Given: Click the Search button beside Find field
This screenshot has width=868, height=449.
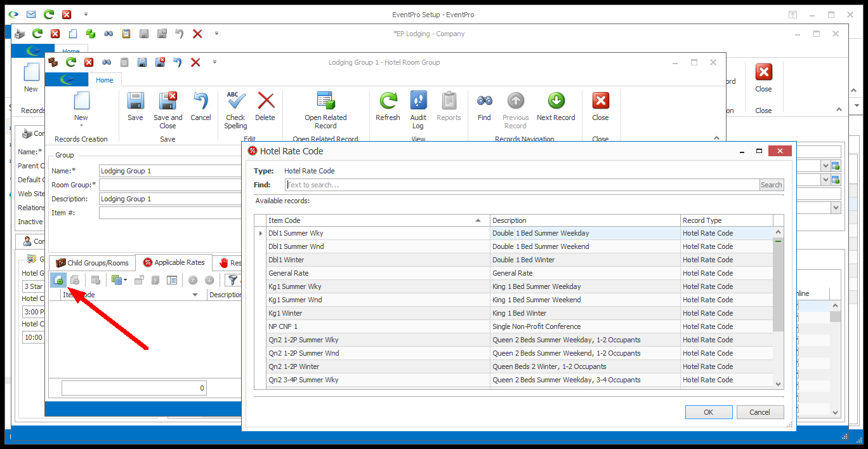Looking at the screenshot, I should tap(772, 185).
